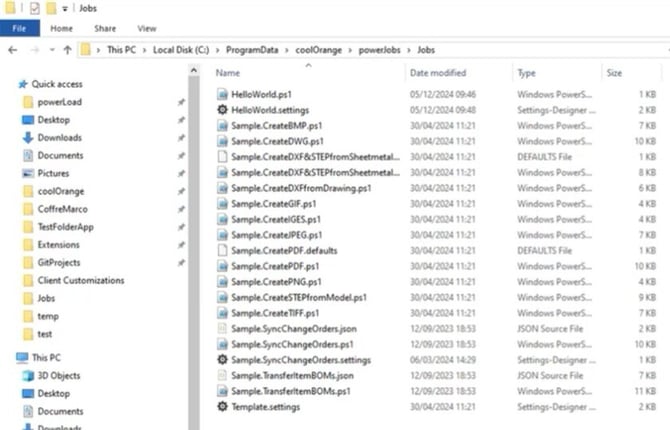Expand chevron after ProgramData breadcrumb
This screenshot has width=670, height=430.
click(x=287, y=50)
